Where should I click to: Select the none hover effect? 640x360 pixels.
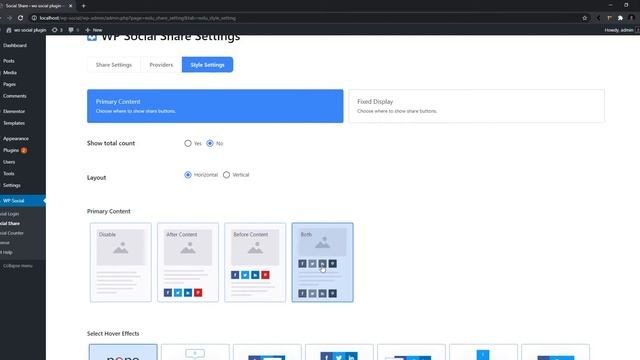123,352
